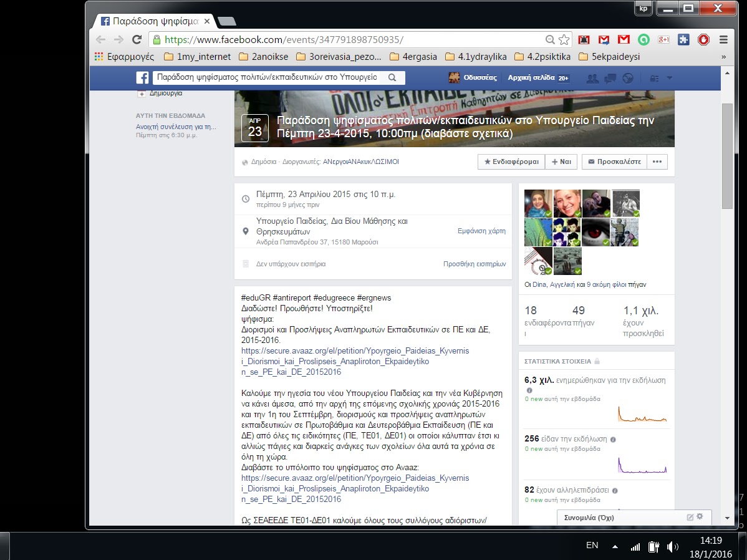
Task: Open the 4.2psiktika bookmark folder
Action: coord(542,57)
